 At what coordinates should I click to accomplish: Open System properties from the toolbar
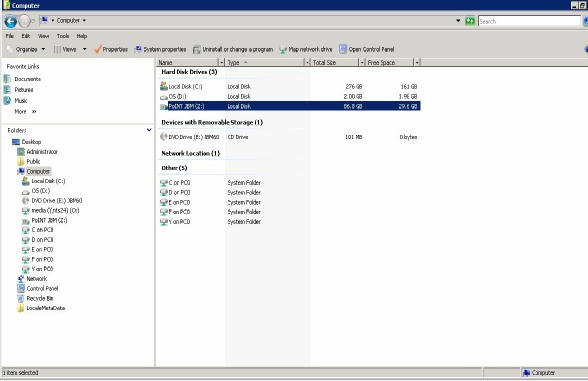160,49
